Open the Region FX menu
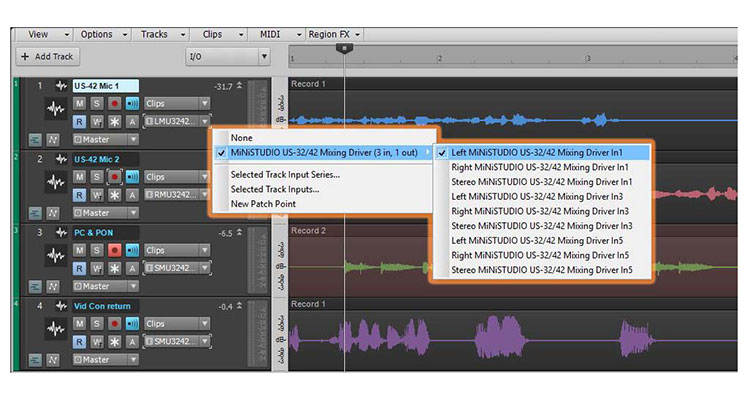Viewport: 748px width, 400px height. (x=334, y=34)
